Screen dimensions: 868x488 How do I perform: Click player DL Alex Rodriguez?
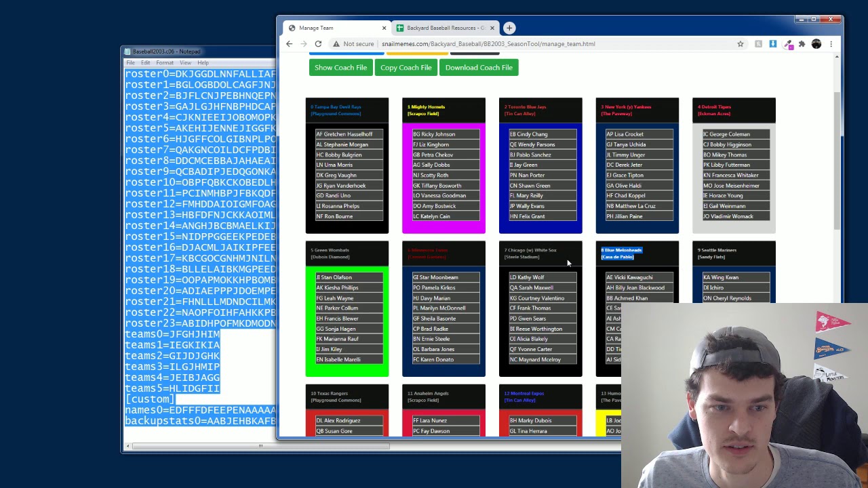[349, 420]
